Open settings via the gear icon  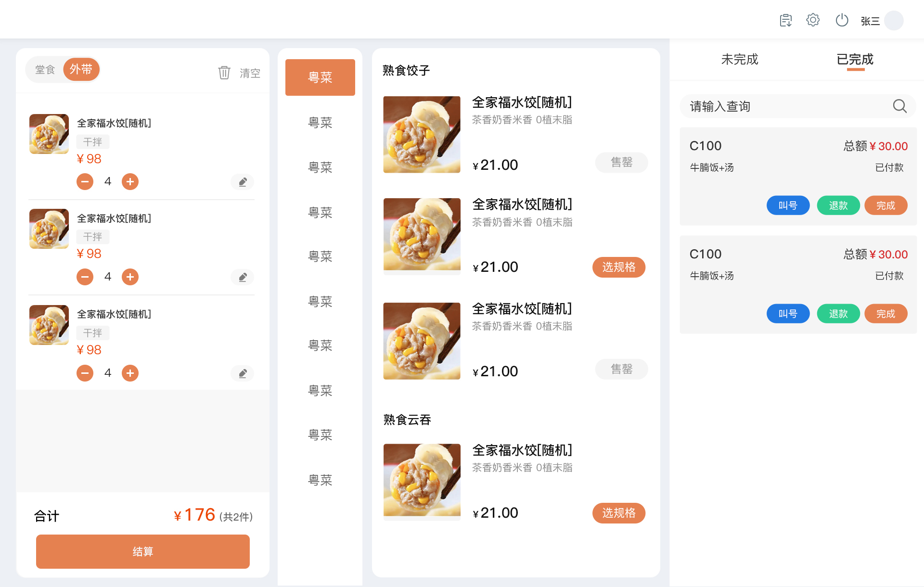pyautogui.click(x=813, y=20)
